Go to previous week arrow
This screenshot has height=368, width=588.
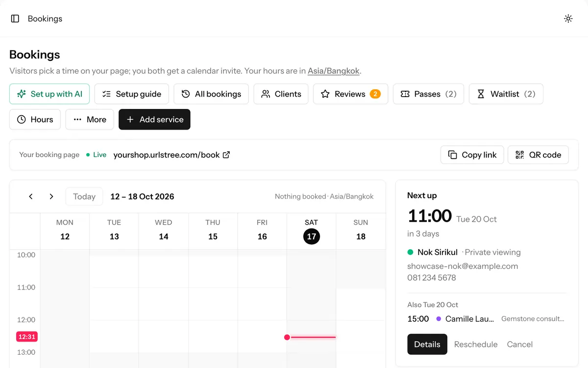(31, 196)
